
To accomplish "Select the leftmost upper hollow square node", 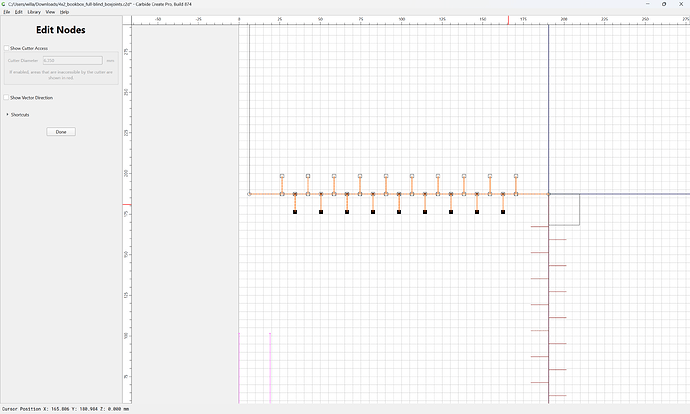I will pos(282,176).
